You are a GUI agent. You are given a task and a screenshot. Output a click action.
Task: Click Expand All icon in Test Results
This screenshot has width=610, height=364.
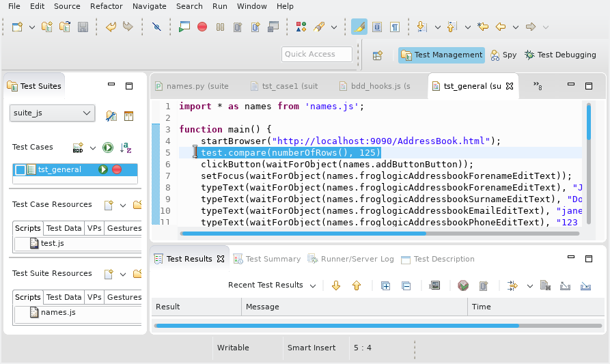pos(386,285)
